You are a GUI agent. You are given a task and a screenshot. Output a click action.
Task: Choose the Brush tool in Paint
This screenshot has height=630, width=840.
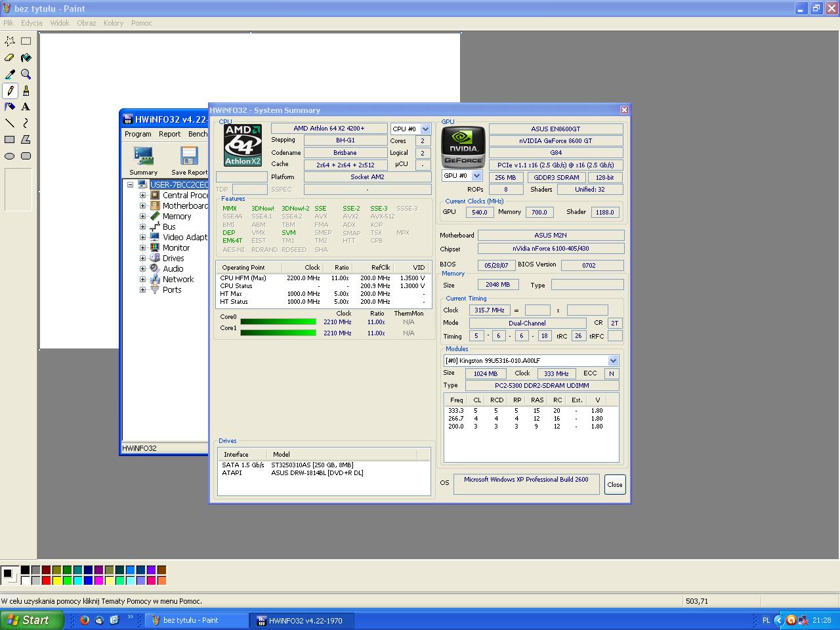coord(26,91)
